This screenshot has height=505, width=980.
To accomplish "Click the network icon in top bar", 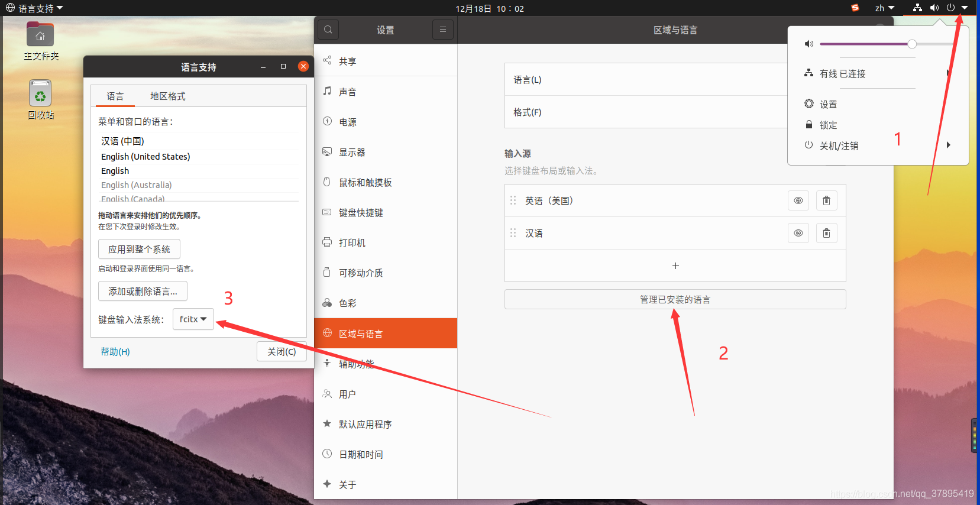I will 917,8.
